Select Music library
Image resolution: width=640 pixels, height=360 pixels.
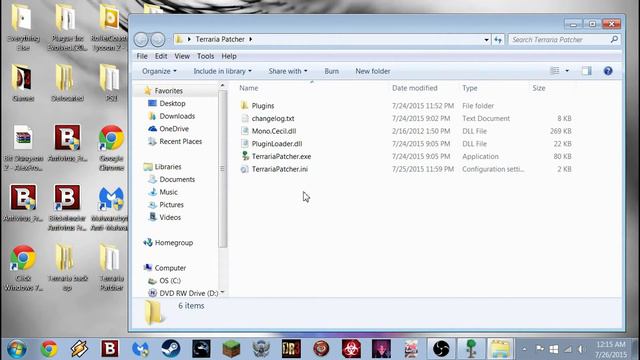click(168, 192)
